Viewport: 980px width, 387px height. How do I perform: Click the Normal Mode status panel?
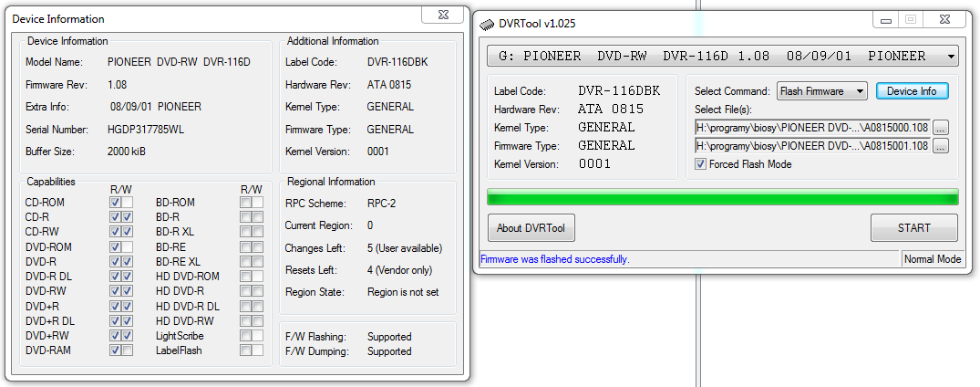click(x=933, y=259)
